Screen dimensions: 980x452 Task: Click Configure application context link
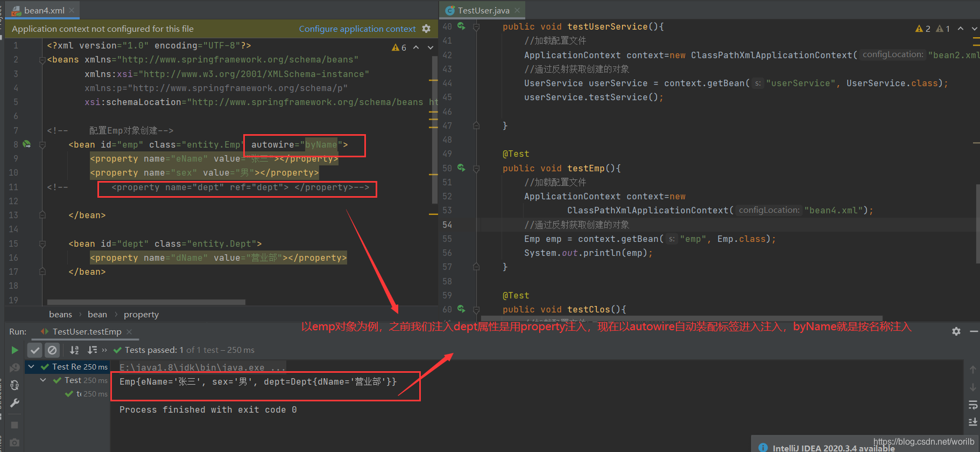(x=357, y=29)
